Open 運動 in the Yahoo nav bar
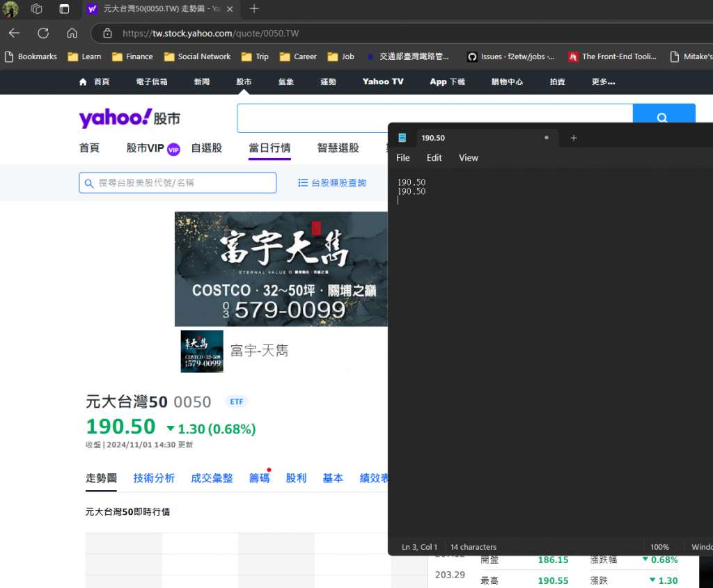Image resolution: width=713 pixels, height=588 pixels. pyautogui.click(x=329, y=82)
